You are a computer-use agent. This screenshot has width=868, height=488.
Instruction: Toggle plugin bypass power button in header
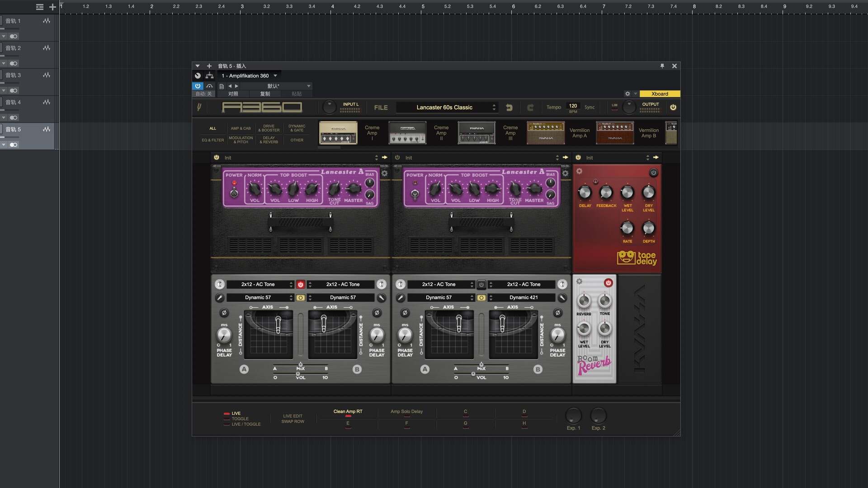coord(198,86)
